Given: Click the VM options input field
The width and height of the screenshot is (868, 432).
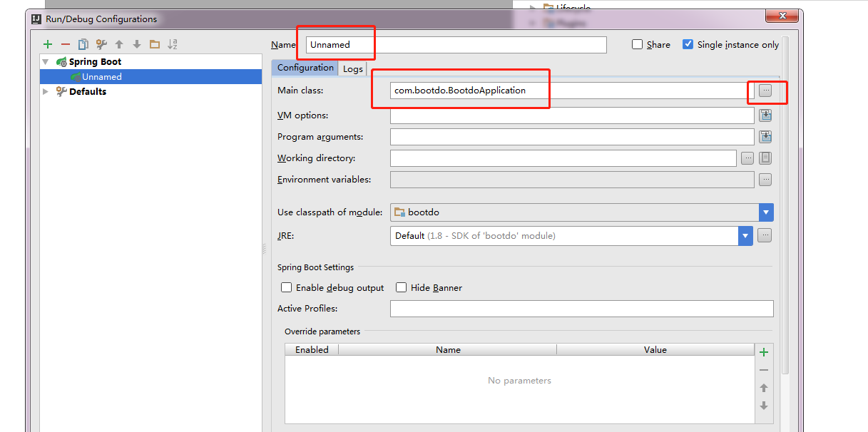Looking at the screenshot, I should [x=572, y=115].
